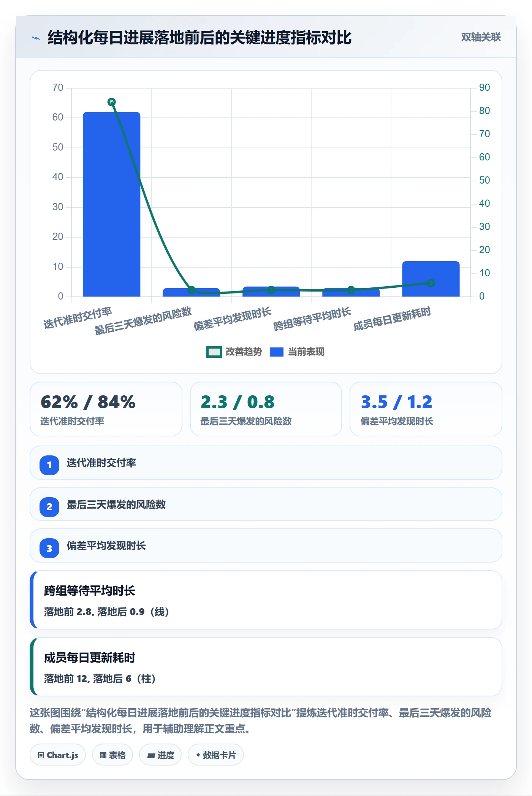Click the 双轴关联 label in the header
Screen dimensions: 532x796
(481, 37)
